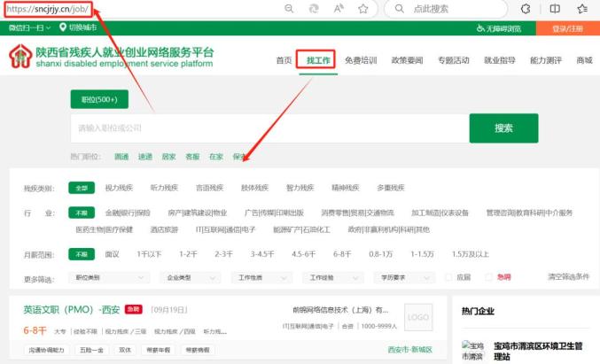Click the company LOGO thumbnail in job listing
600x364 pixels.
(x=417, y=317)
